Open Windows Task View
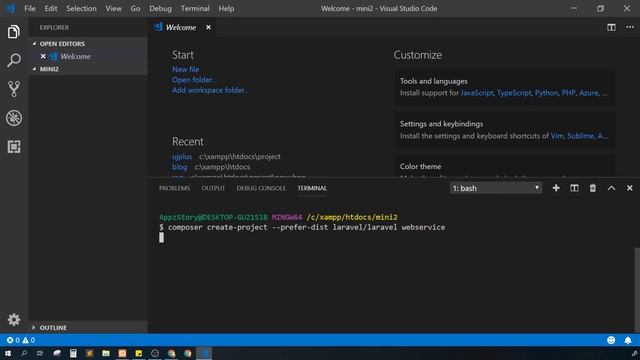The height and width of the screenshot is (360, 640). pos(40,353)
